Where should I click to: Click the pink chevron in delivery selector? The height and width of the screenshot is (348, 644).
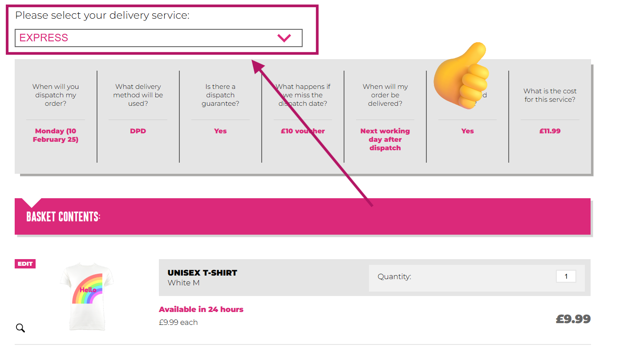[x=284, y=38]
